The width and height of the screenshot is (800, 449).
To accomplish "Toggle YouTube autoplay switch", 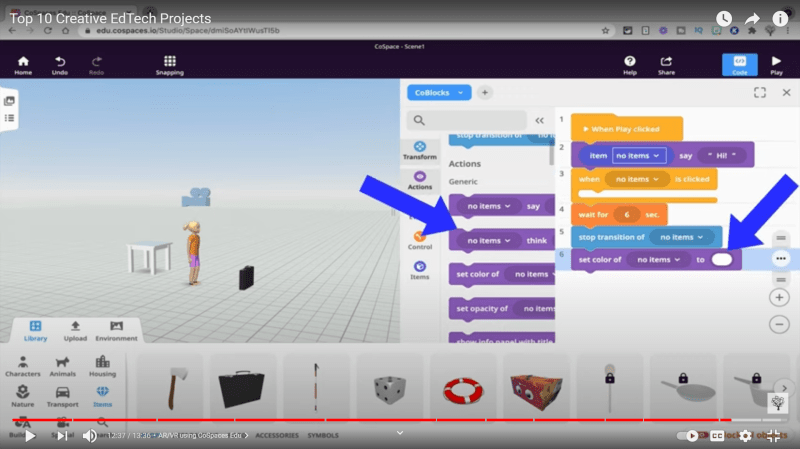I will click(x=689, y=436).
